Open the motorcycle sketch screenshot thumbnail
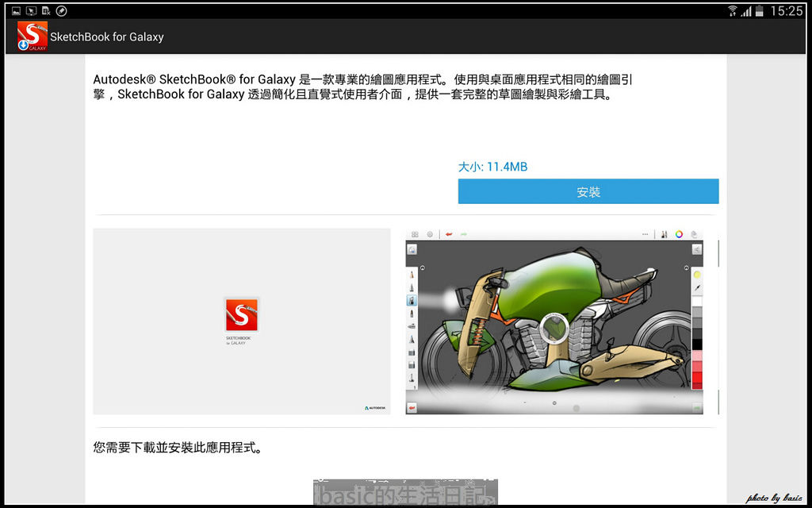This screenshot has height=508, width=812. pyautogui.click(x=554, y=321)
